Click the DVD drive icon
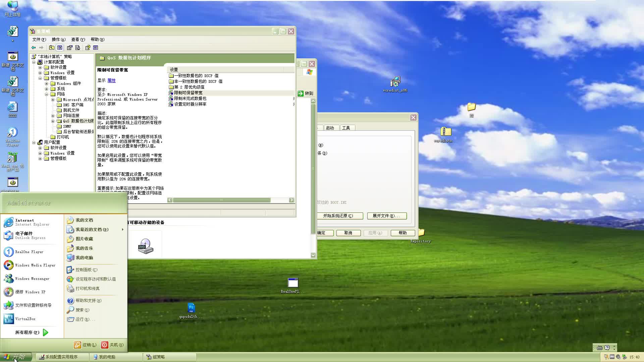The image size is (644, 362). coord(146,246)
